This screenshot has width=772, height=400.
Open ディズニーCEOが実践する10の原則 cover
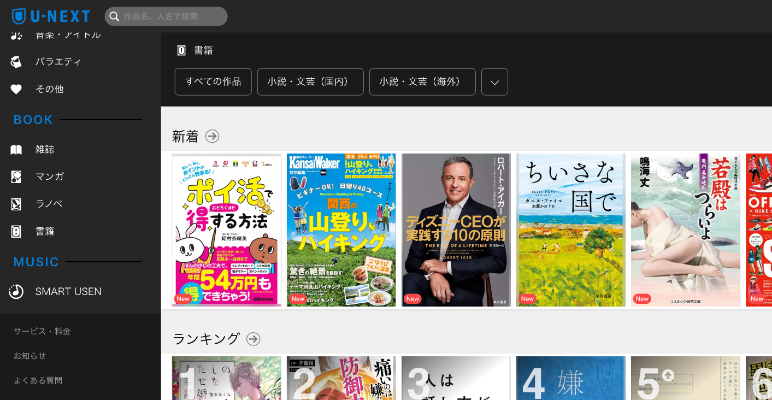click(x=456, y=230)
